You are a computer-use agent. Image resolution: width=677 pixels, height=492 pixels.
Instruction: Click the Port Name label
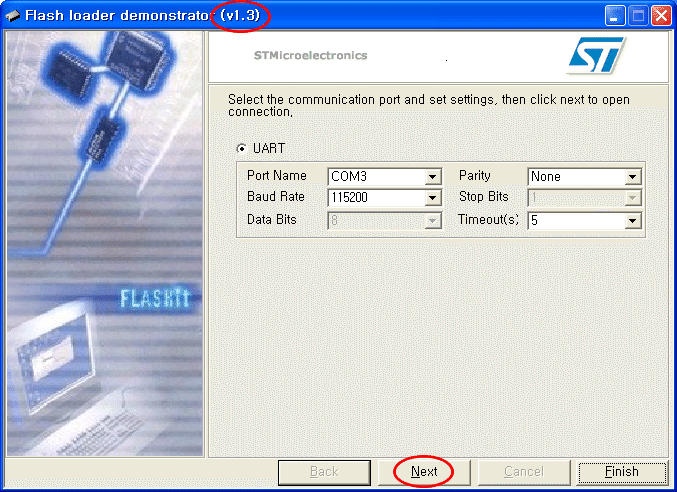(277, 176)
